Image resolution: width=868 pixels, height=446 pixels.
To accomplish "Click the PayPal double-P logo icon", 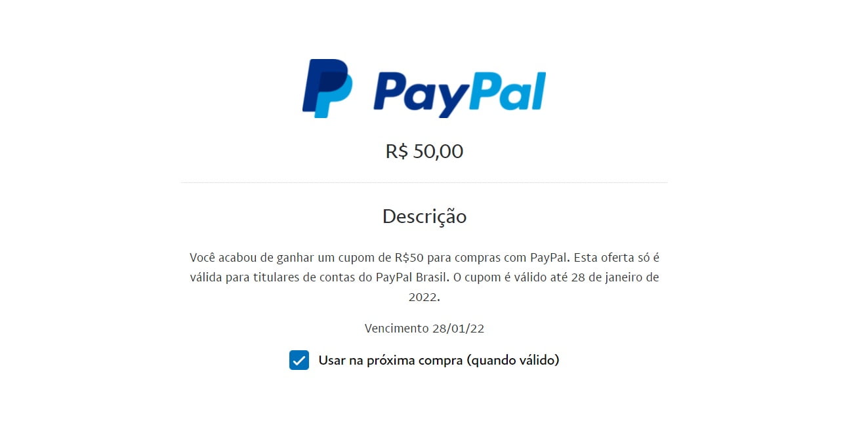I will click(x=327, y=89).
